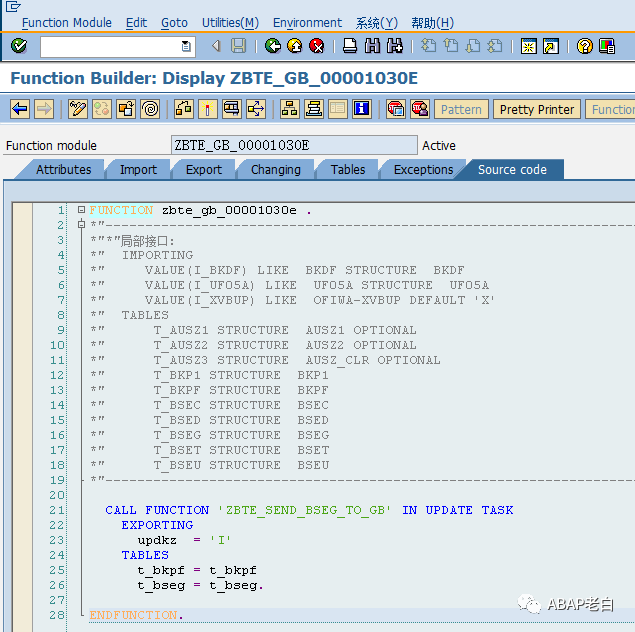635x632 pixels.
Task: Click the green checkmark Enter icon
Action: (19, 46)
